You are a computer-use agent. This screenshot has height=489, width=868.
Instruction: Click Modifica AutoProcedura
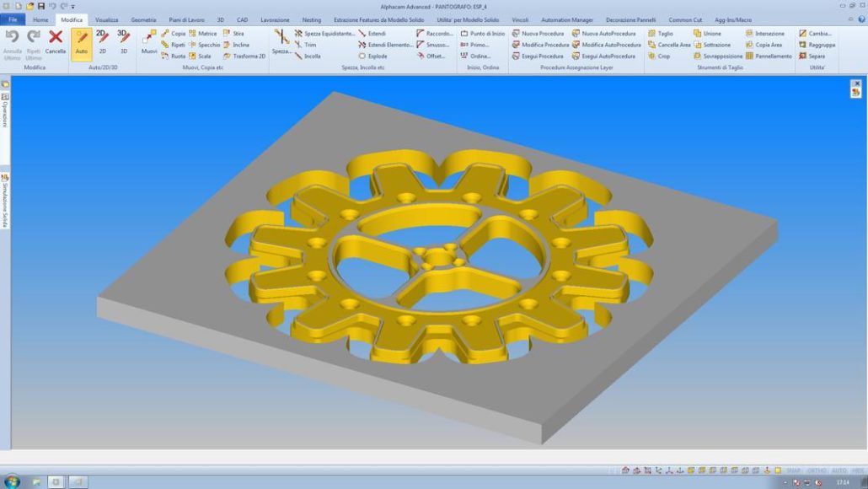606,45
